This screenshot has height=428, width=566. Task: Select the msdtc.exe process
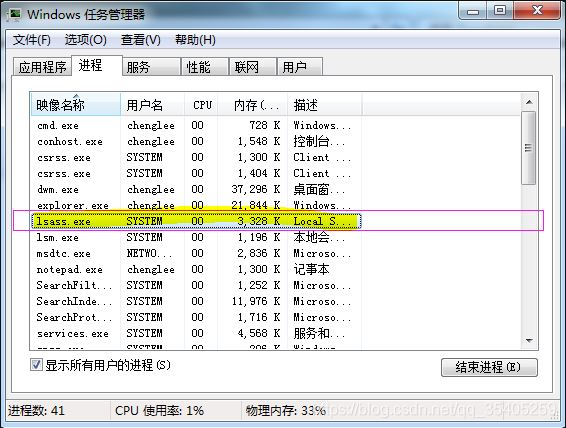pos(196,253)
